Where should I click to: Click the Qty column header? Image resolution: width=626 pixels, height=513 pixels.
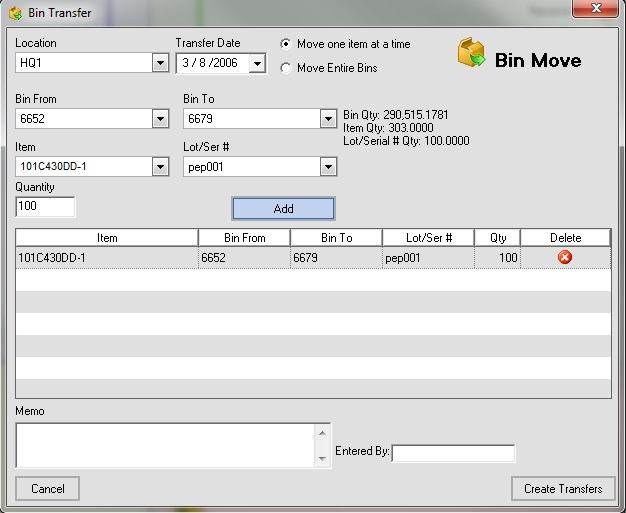click(497, 238)
